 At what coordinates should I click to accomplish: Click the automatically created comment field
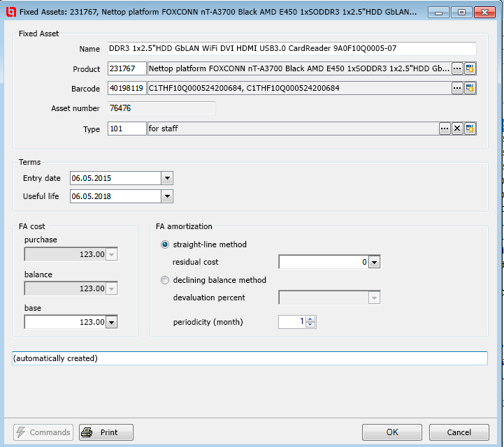tap(250, 358)
